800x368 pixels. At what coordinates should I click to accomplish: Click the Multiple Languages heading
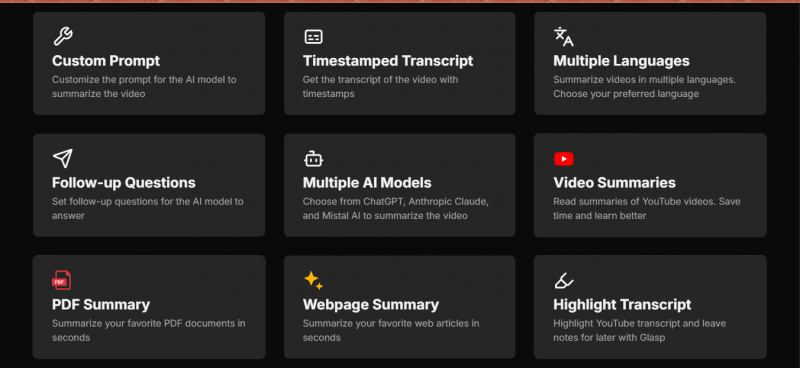pyautogui.click(x=621, y=61)
